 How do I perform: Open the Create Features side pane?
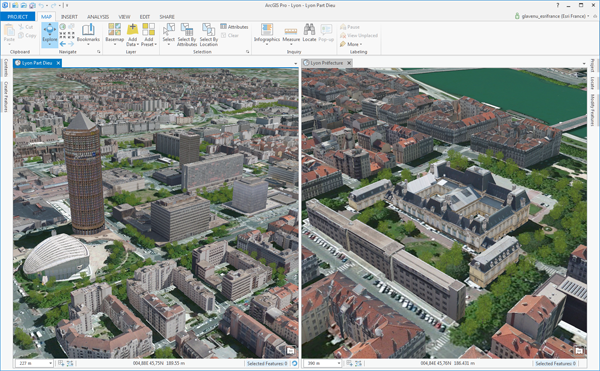6,97
